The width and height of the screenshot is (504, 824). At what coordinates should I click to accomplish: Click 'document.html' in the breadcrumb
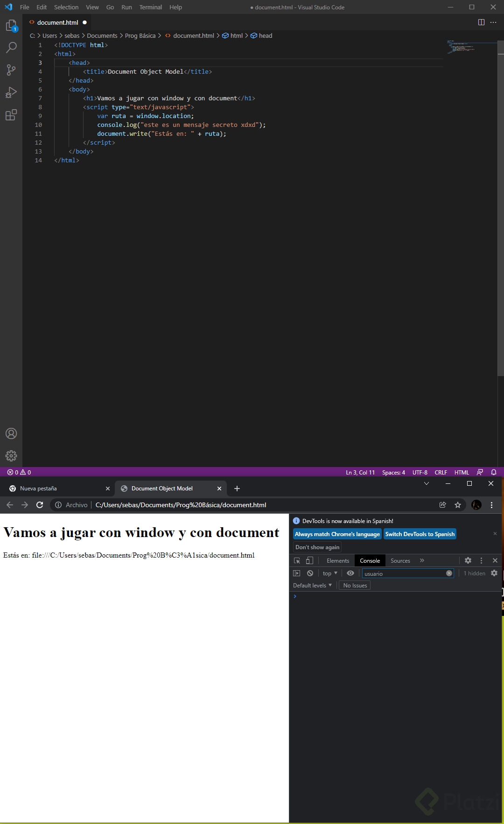tap(189, 35)
